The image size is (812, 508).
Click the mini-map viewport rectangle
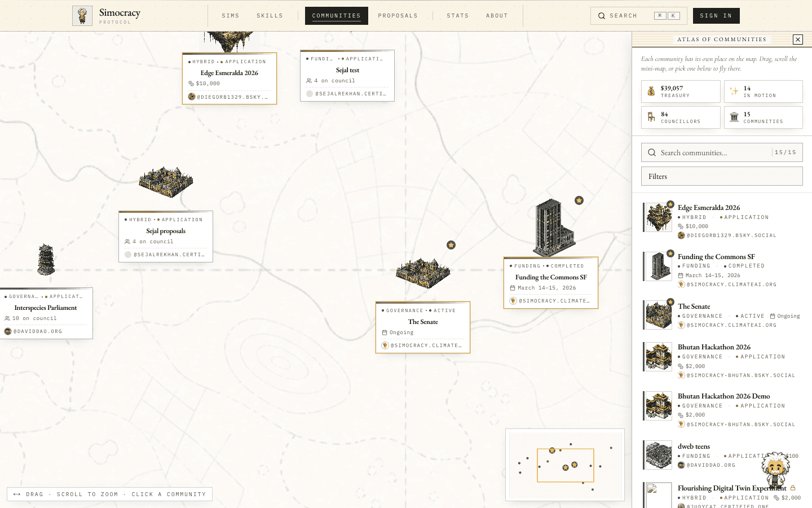(x=566, y=465)
